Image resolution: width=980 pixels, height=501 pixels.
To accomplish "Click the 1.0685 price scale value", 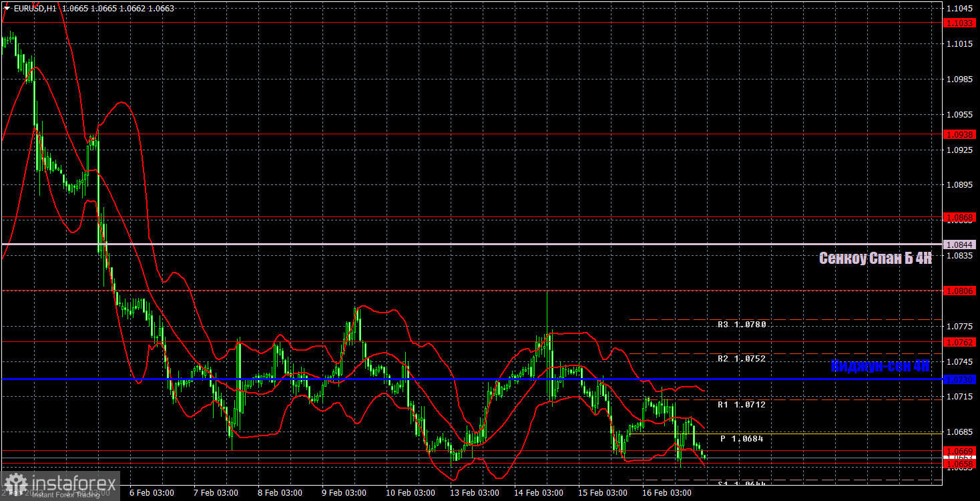I will 959,432.
